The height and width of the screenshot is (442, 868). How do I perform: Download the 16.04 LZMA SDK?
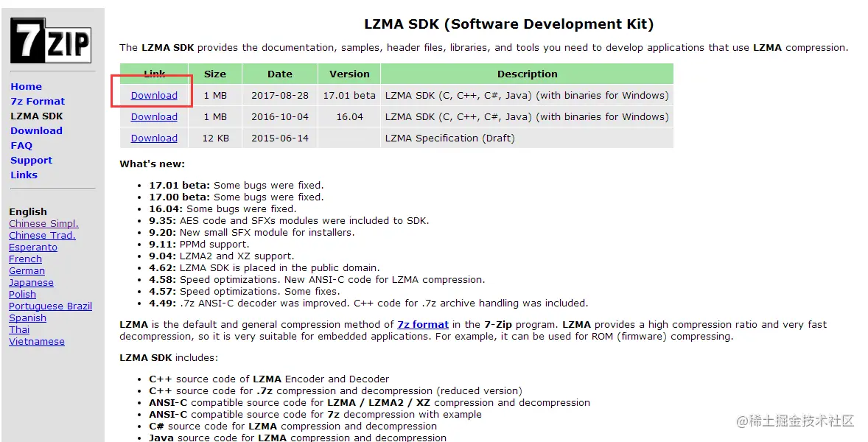(154, 116)
